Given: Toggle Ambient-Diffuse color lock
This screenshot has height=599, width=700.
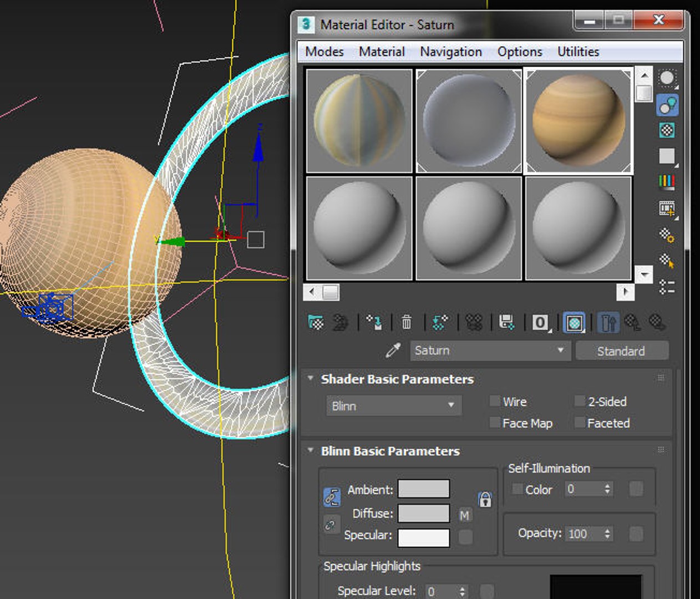Looking at the screenshot, I should pos(332,497).
